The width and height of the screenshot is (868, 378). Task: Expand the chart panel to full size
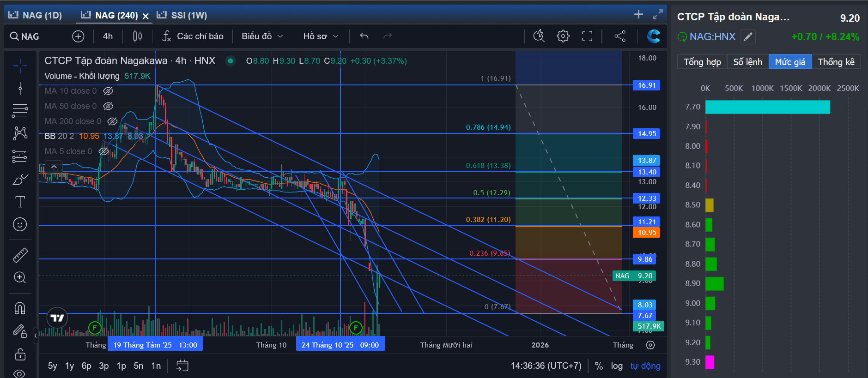click(657, 15)
